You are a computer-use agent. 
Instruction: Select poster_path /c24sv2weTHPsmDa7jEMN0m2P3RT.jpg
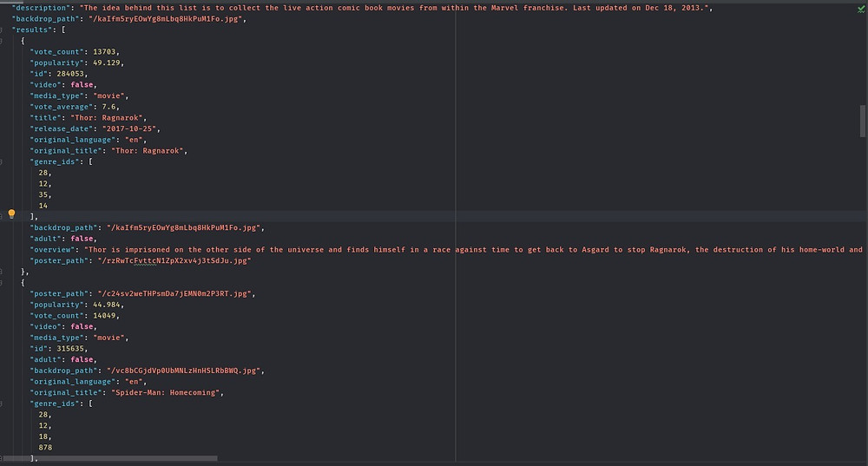[x=174, y=293]
